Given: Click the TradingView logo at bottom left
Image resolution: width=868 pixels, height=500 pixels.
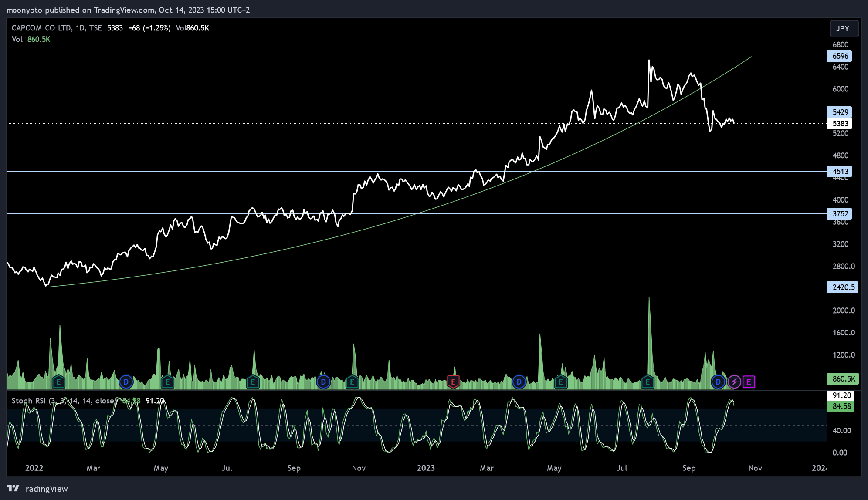Looking at the screenshot, I should (37, 489).
